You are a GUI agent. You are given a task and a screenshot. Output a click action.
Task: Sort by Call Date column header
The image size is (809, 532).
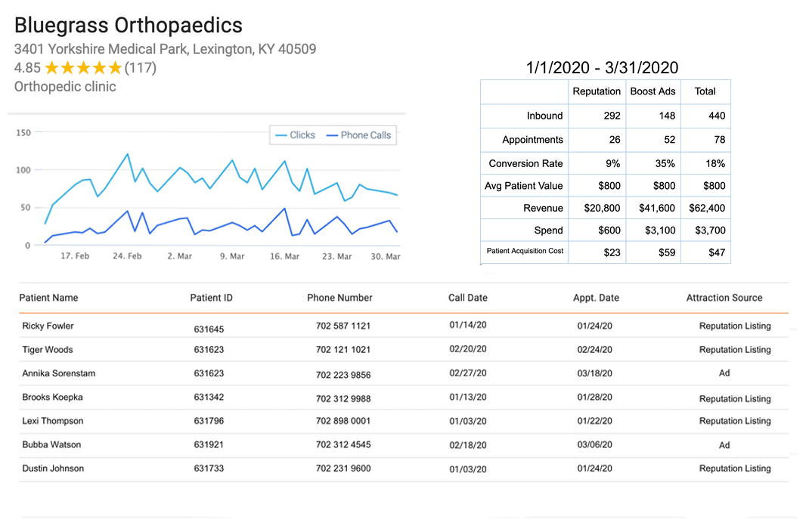[467, 298]
